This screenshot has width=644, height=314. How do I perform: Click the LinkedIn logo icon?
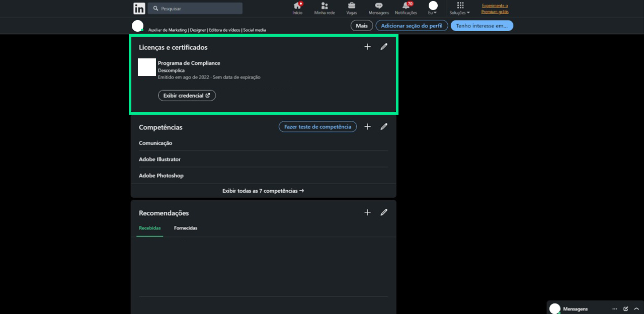click(x=139, y=9)
